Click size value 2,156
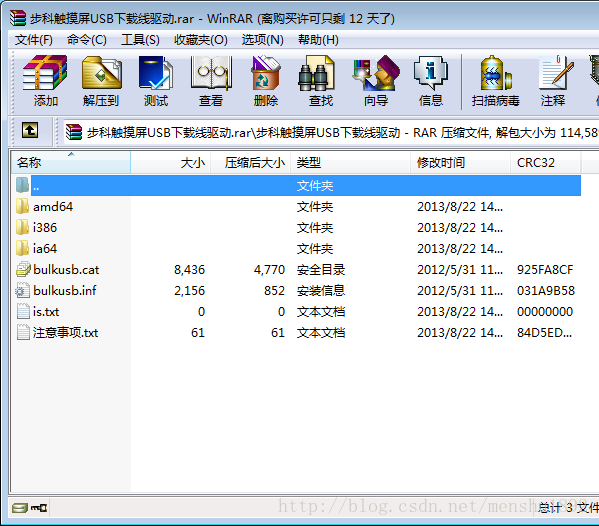Viewport: 599px width, 526px height. [189, 291]
